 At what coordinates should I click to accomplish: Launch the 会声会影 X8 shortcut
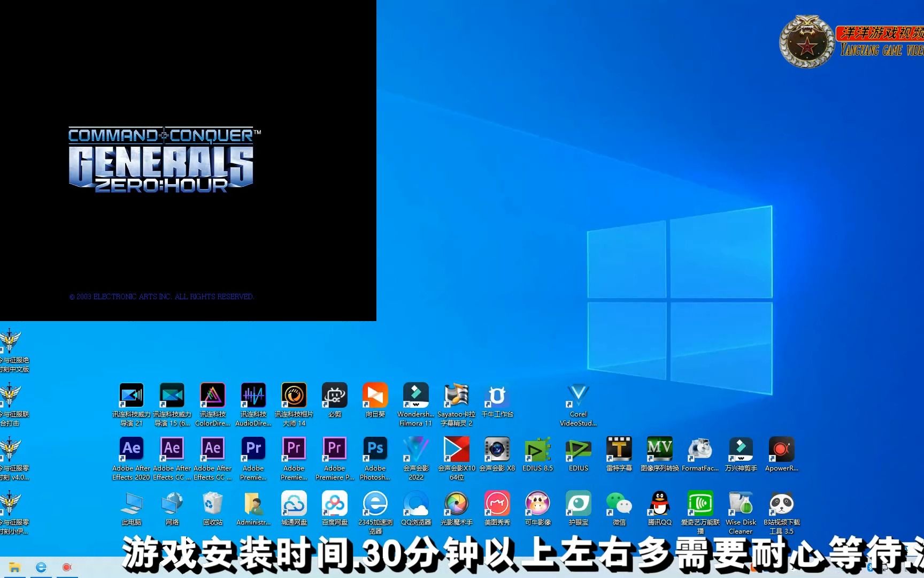click(x=497, y=454)
